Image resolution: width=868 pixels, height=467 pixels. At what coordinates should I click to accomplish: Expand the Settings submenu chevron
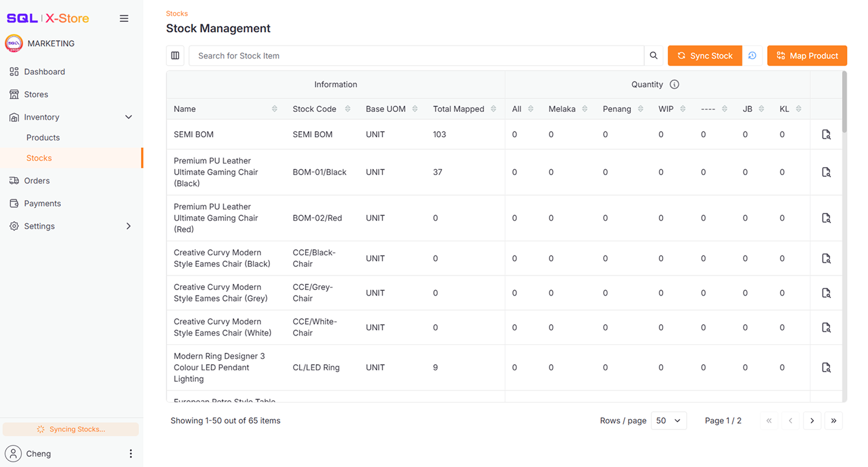tap(128, 226)
